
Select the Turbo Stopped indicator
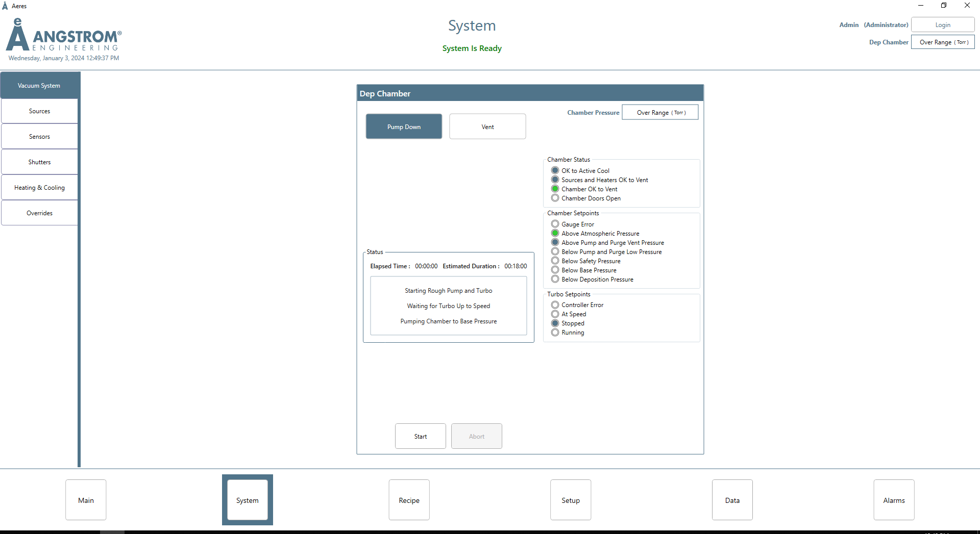(555, 323)
